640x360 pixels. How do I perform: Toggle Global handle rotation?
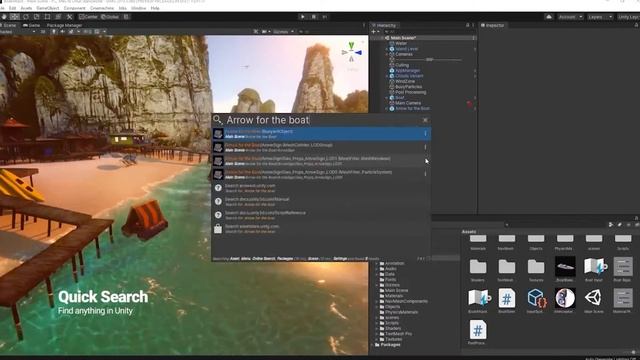click(x=110, y=17)
